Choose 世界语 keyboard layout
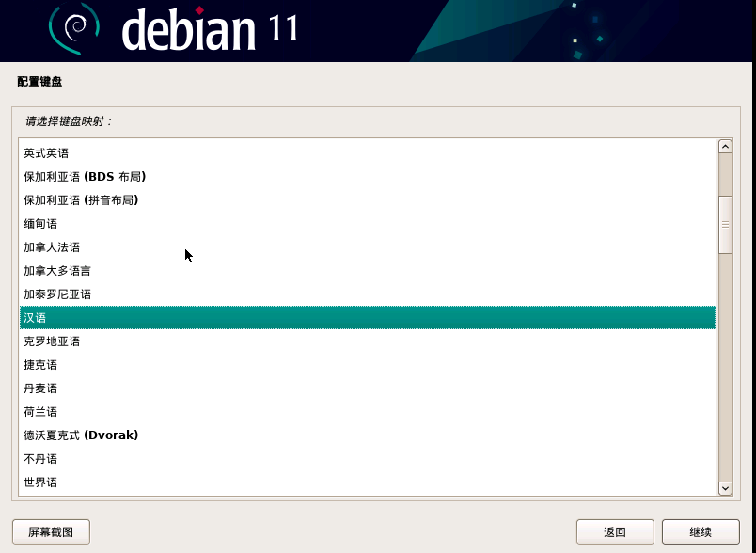Viewport: 756px width, 553px height. 368,482
